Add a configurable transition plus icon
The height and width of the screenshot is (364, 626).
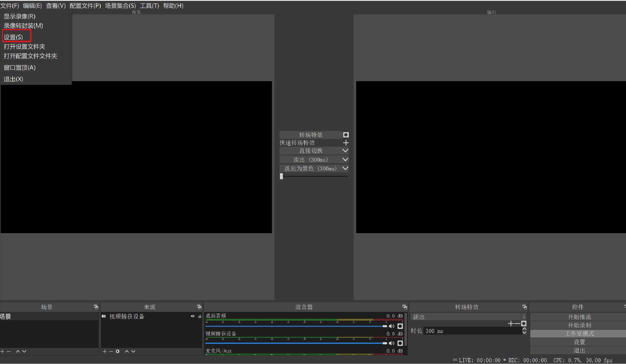(x=511, y=323)
